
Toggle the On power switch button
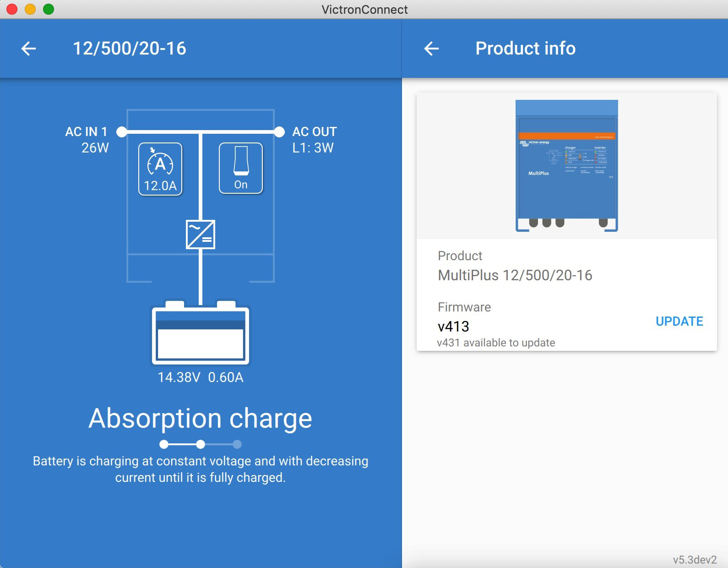241,168
